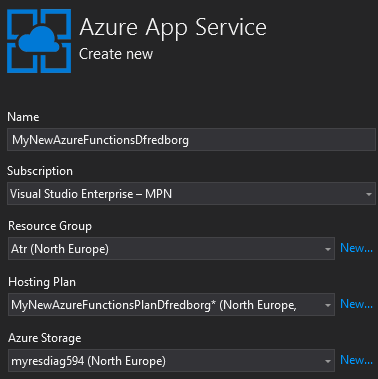Viewport: 378px width, 379px height.
Task: Click the Create new subtitle
Action: click(116, 54)
